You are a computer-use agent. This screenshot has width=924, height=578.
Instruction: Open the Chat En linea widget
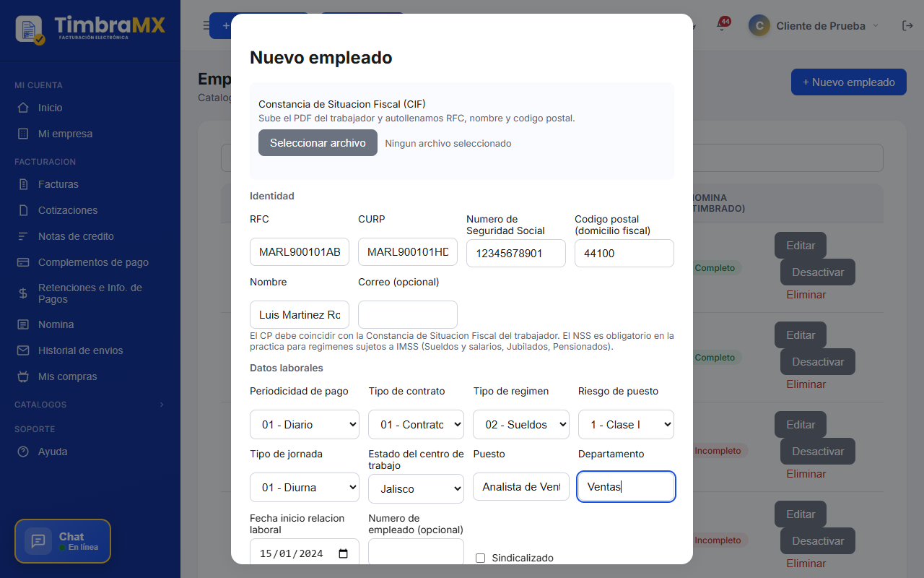[63, 541]
